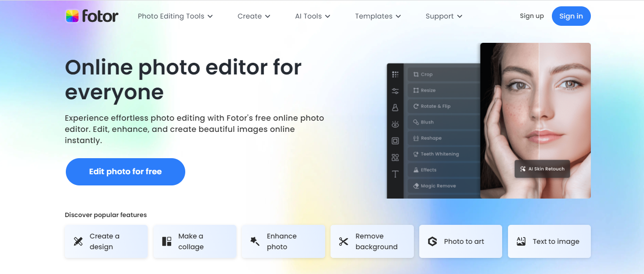Image resolution: width=644 pixels, height=274 pixels.
Task: Click Edit photo for free button
Action: 125,172
